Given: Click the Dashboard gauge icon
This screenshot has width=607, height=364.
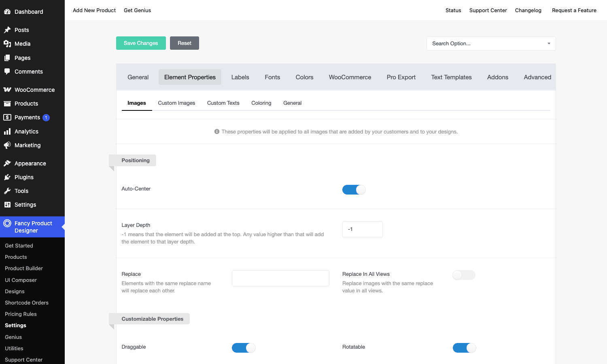Looking at the screenshot, I should (7, 12).
